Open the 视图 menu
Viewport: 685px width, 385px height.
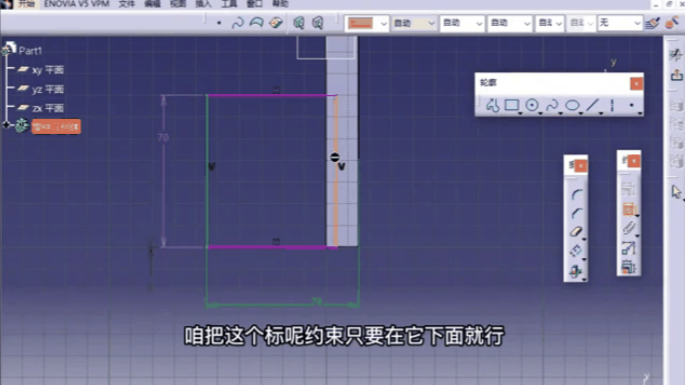pyautogui.click(x=178, y=4)
